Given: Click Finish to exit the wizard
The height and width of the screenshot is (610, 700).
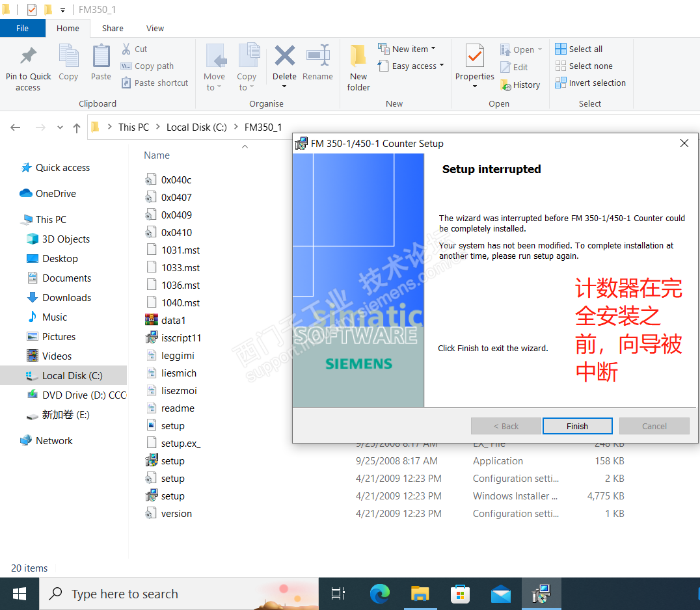Looking at the screenshot, I should (x=577, y=426).
